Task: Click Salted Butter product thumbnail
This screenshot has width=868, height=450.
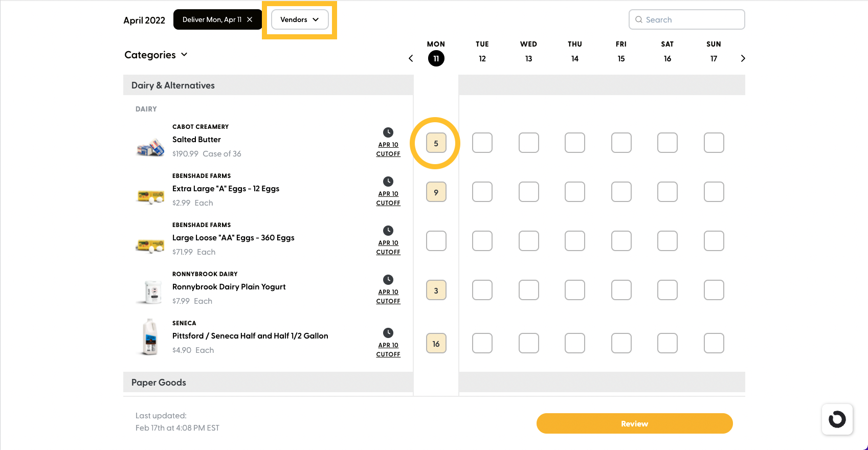Action: (x=150, y=147)
